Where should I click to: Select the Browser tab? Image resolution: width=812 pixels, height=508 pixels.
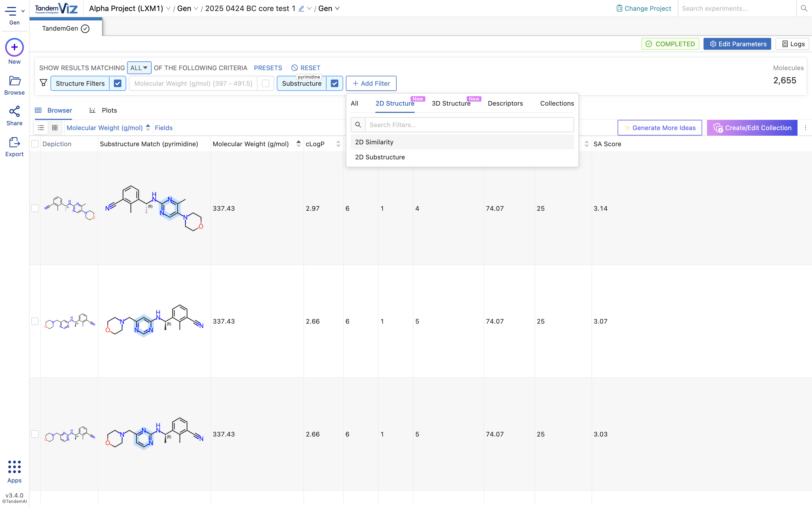(53, 110)
